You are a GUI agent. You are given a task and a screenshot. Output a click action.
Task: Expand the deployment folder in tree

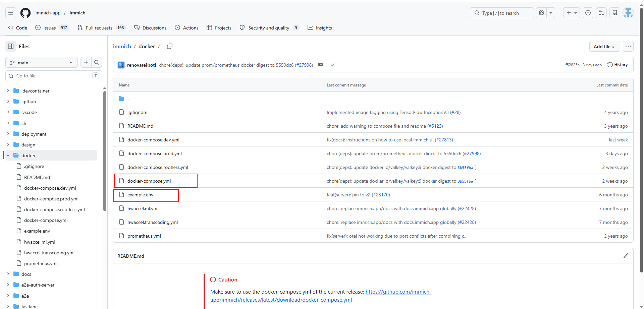pyautogui.click(x=8, y=134)
